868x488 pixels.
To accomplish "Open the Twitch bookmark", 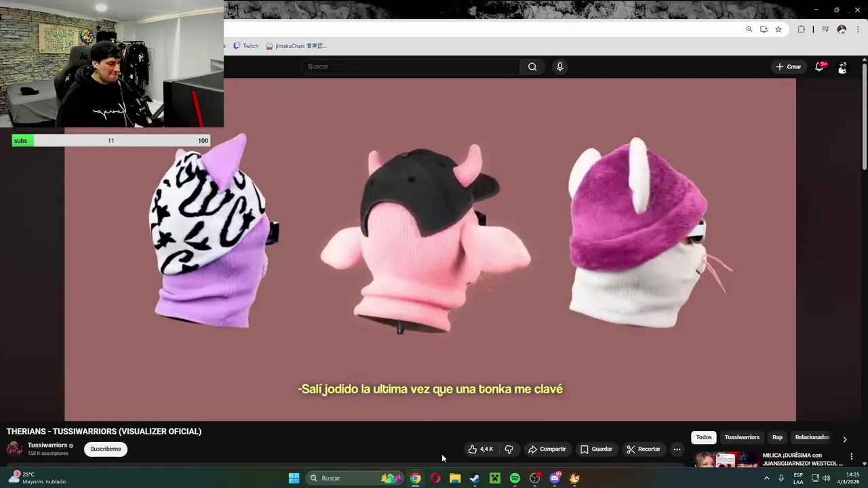I will coord(245,46).
